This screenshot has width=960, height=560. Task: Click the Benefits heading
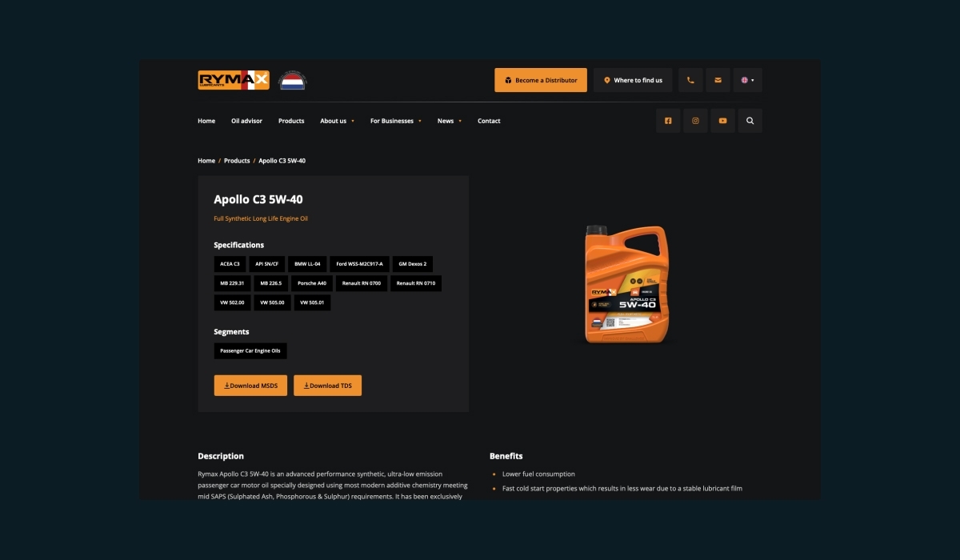[506, 456]
